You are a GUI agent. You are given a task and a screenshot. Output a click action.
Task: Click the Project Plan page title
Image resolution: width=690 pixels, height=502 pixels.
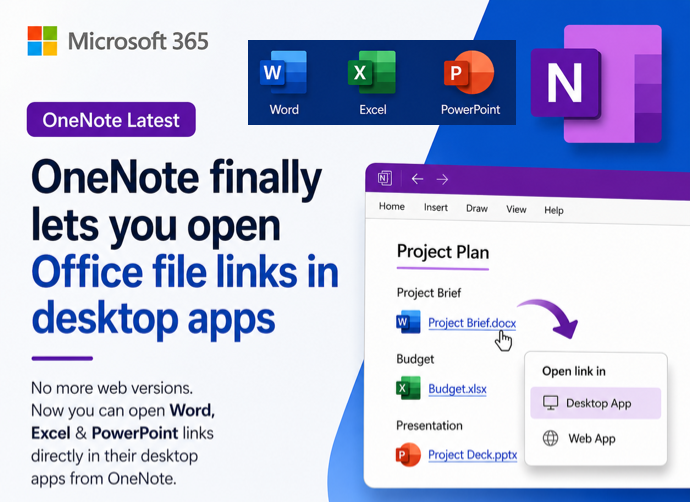[443, 252]
